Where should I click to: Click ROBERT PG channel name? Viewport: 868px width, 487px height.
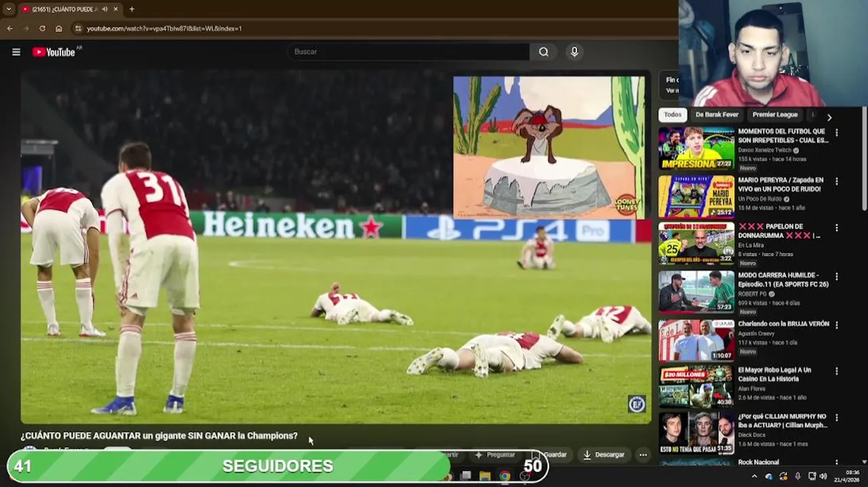tap(754, 294)
